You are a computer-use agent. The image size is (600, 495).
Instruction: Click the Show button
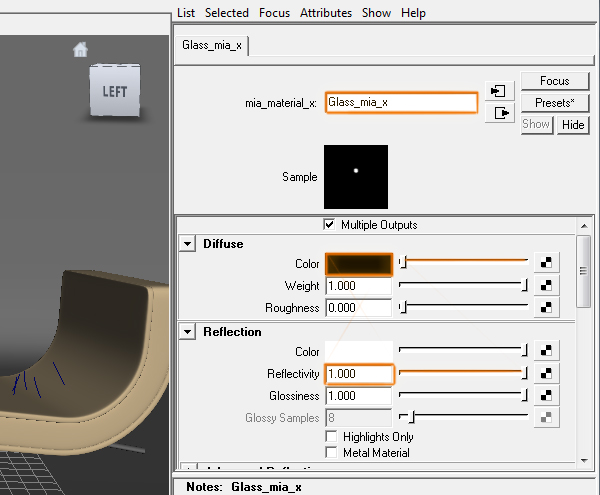(536, 124)
